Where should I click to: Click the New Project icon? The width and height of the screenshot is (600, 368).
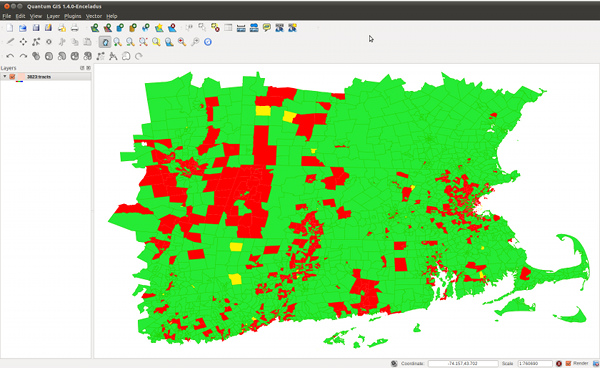click(x=10, y=28)
